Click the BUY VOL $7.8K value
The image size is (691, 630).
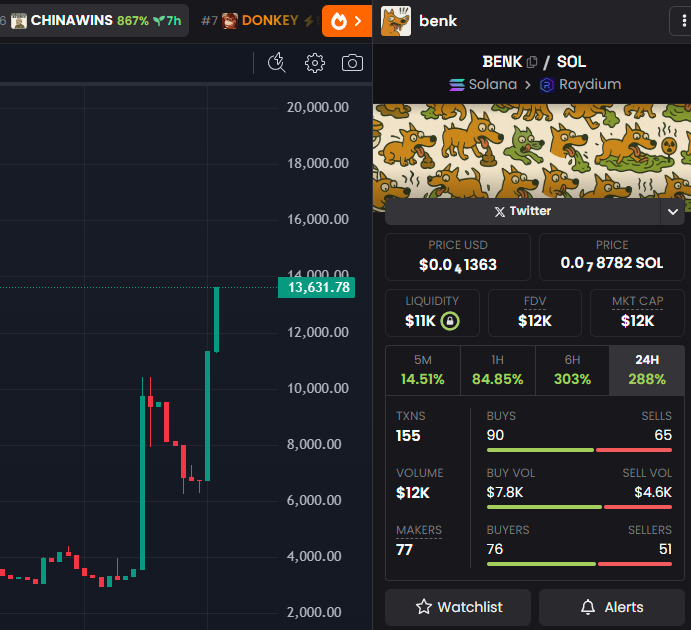pos(505,492)
